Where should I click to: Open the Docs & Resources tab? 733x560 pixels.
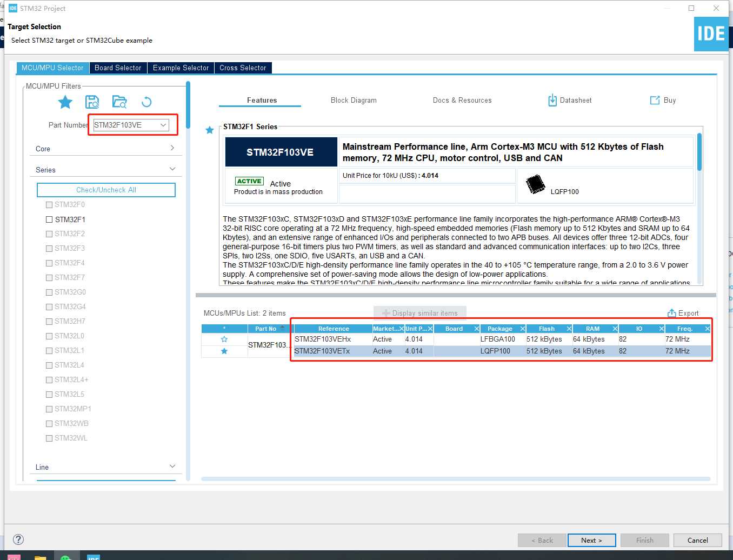pos(462,100)
